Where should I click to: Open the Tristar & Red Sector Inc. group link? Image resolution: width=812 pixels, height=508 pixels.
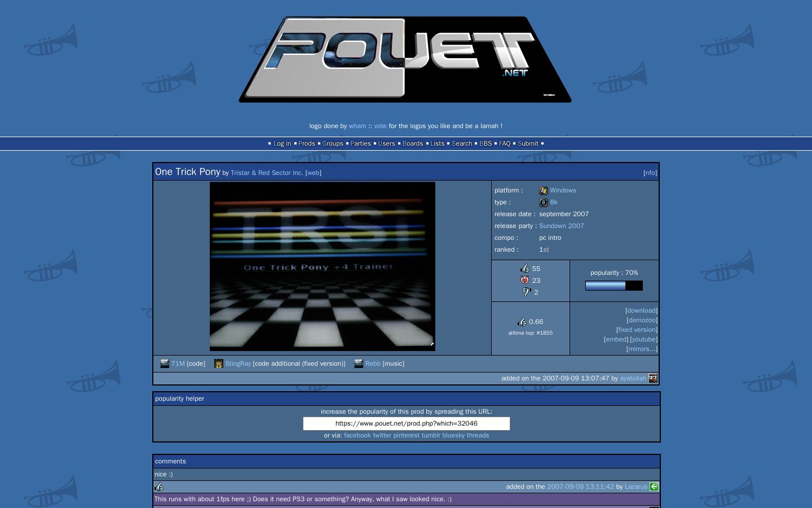(267, 173)
